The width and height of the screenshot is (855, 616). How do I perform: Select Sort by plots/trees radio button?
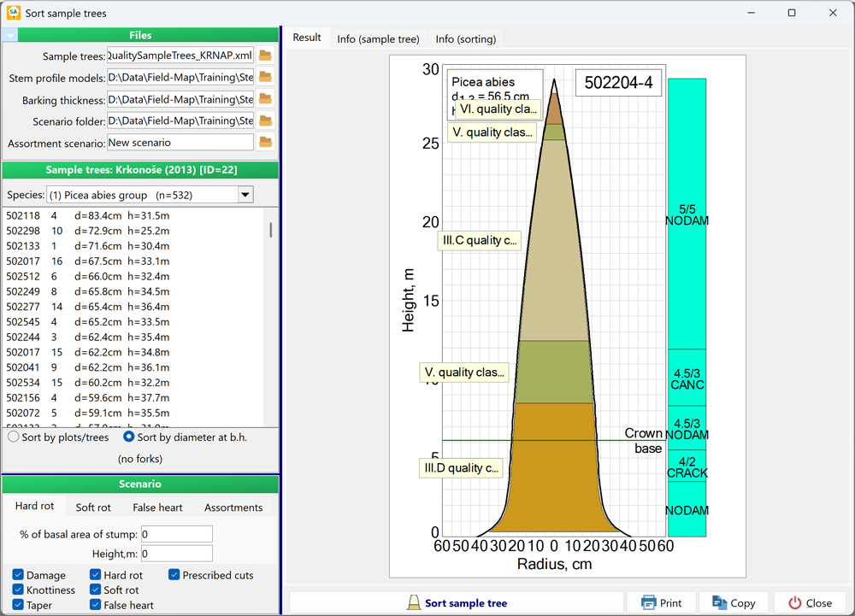coord(14,437)
